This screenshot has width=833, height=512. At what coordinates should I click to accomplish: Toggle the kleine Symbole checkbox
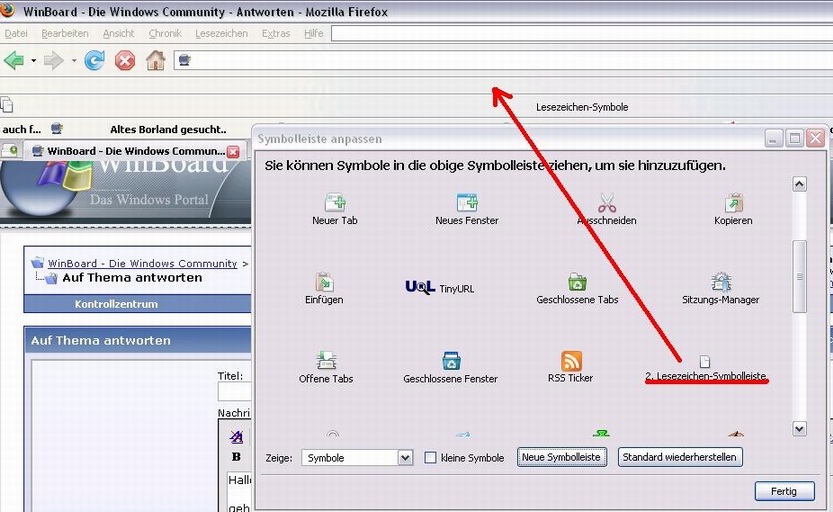(x=430, y=457)
